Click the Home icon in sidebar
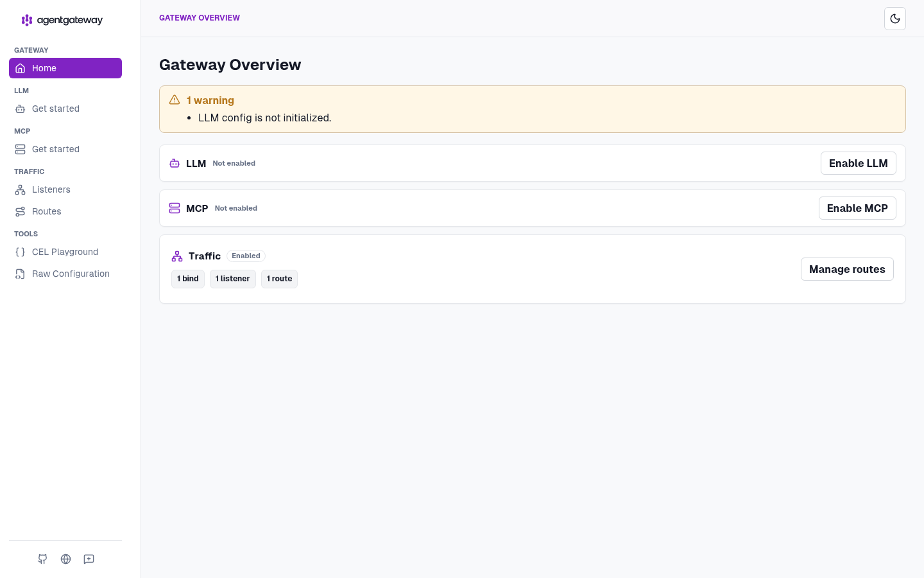Screen dimensions: 924x578 click(x=21, y=68)
